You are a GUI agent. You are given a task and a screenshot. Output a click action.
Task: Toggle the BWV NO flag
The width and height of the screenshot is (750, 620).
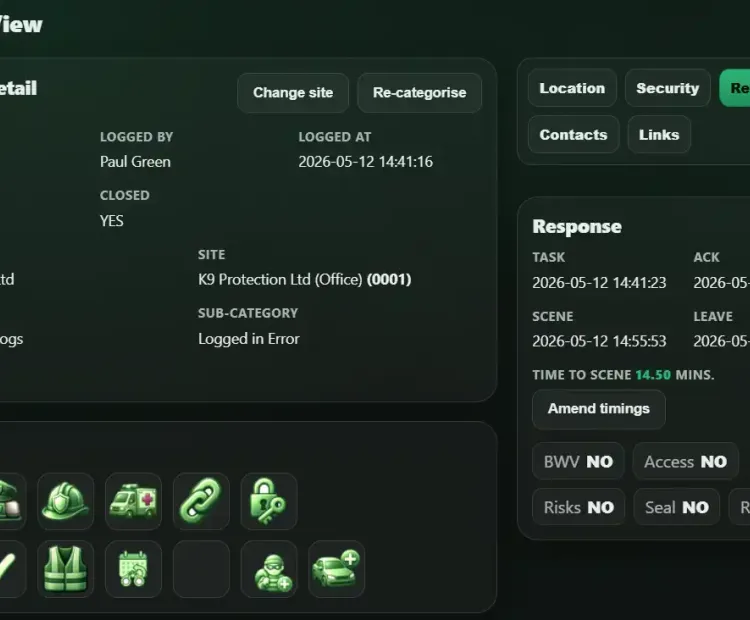[x=578, y=461]
